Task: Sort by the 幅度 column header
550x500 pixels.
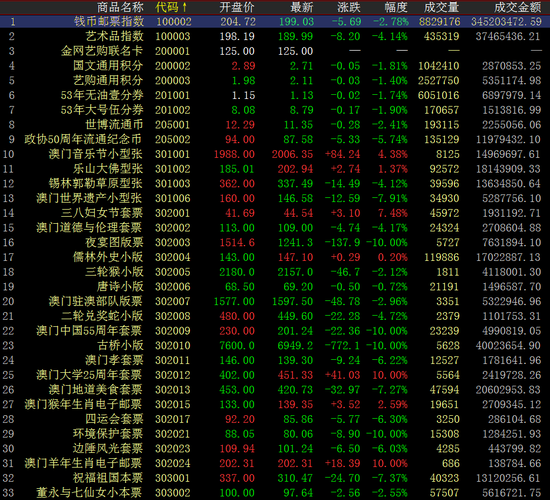Action: click(396, 7)
